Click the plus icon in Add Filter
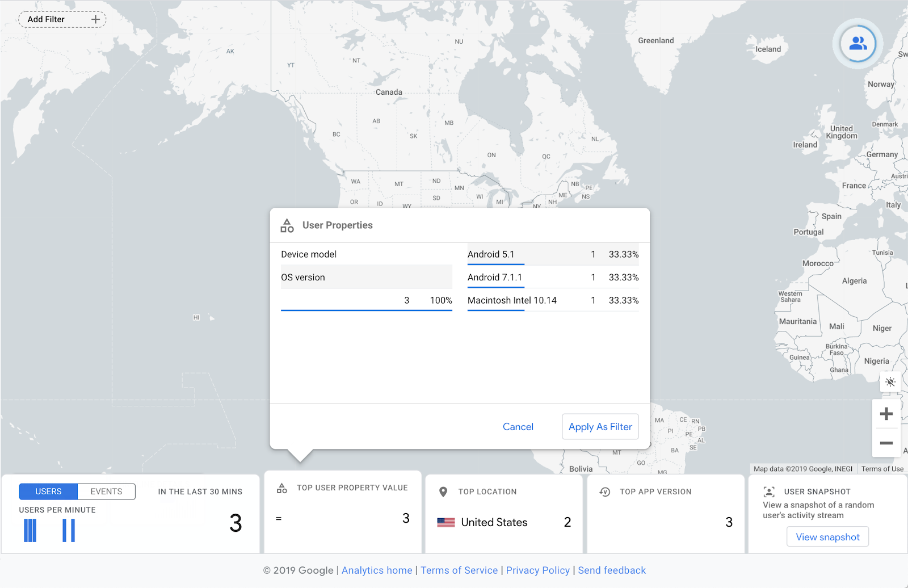The image size is (908, 588). (95, 19)
